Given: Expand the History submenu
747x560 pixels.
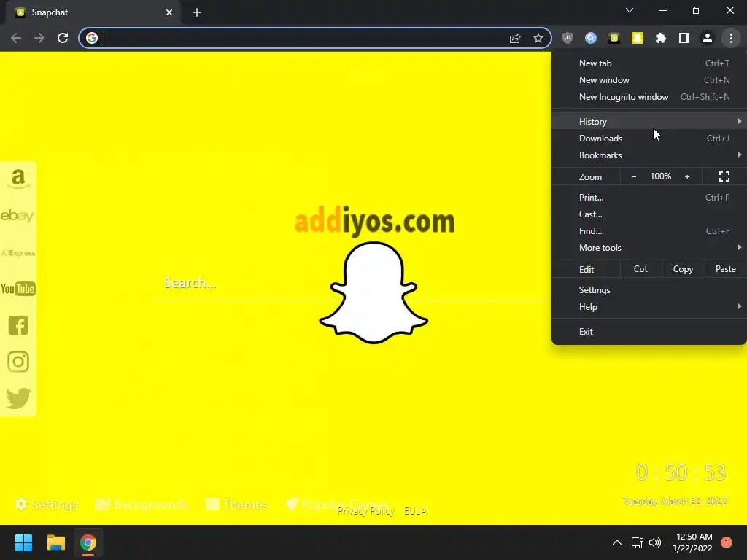Looking at the screenshot, I should click(x=649, y=122).
